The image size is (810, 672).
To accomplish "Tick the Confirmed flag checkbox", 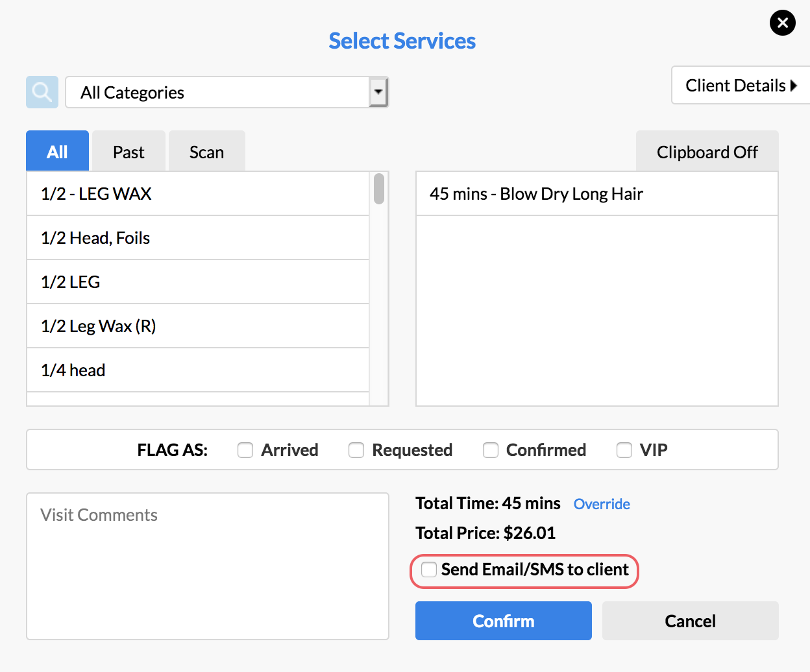I will (x=491, y=450).
